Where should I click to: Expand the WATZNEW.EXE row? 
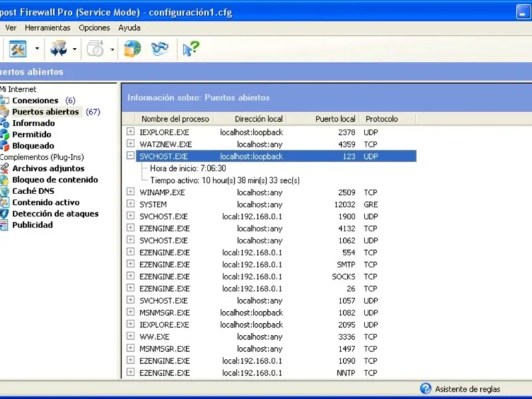[130, 144]
